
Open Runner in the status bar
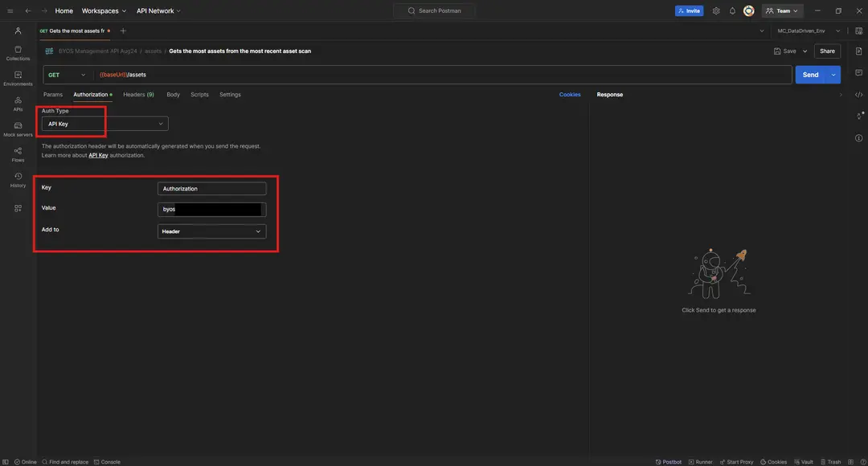point(700,461)
